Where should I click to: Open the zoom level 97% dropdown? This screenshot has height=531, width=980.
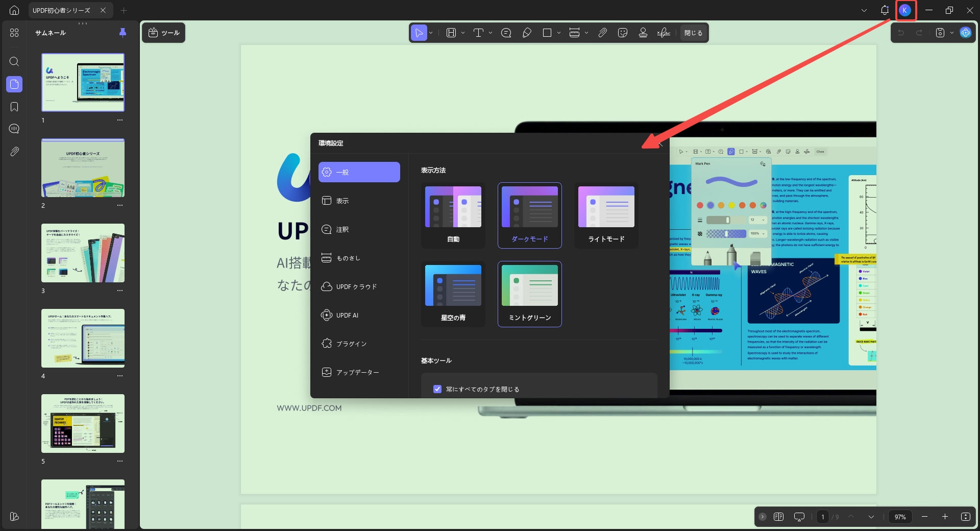(900, 517)
